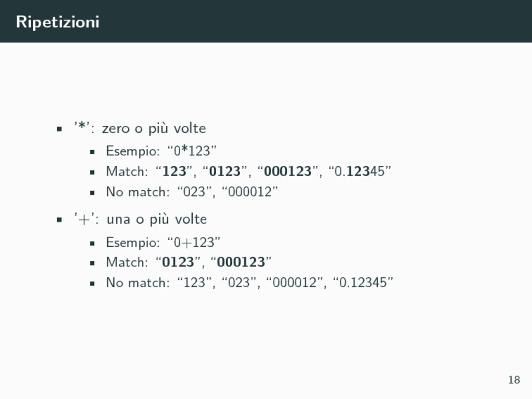
Task: Click "000012" in first No match line
Action: pos(250,192)
